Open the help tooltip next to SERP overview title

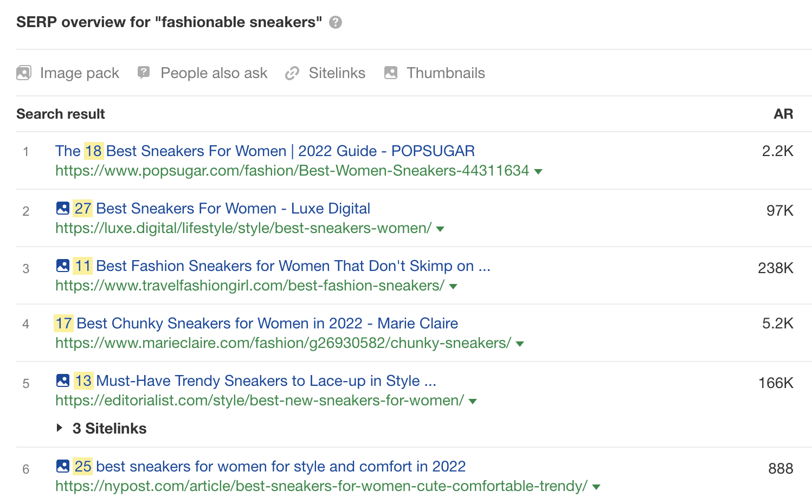point(335,22)
